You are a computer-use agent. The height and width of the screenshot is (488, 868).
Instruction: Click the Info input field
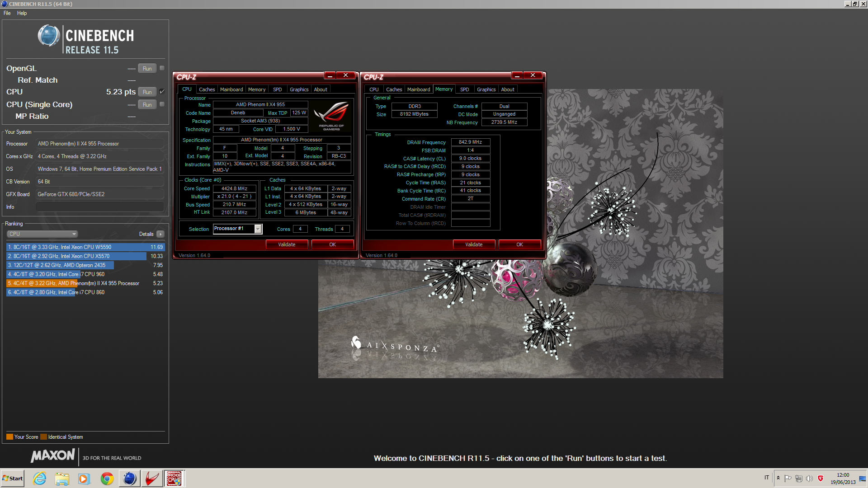pos(99,207)
